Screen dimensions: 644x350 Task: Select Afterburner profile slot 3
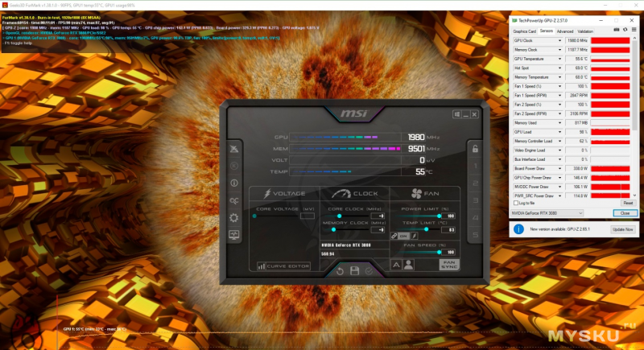[475, 200]
